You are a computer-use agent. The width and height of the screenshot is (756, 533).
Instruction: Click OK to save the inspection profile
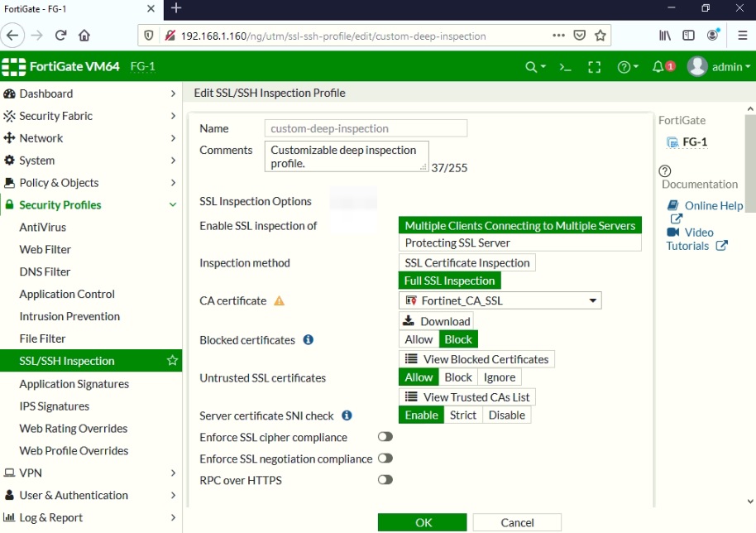click(x=423, y=522)
